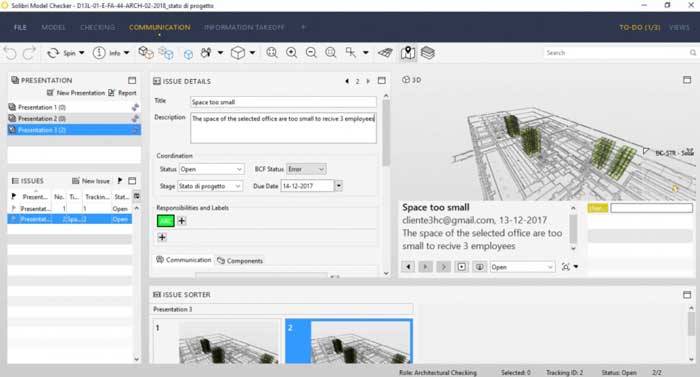
Task: Click the Redo arrow in the toolbar
Action: click(x=29, y=53)
